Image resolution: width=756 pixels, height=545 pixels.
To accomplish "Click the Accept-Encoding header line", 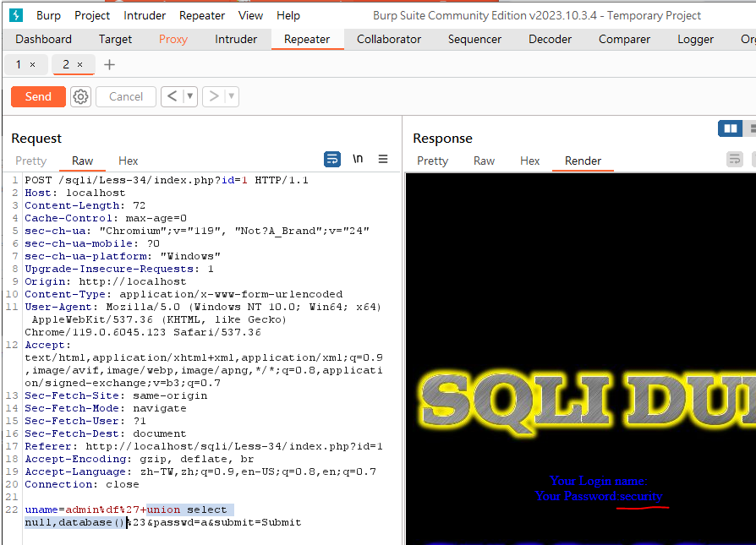I will click(x=139, y=459).
